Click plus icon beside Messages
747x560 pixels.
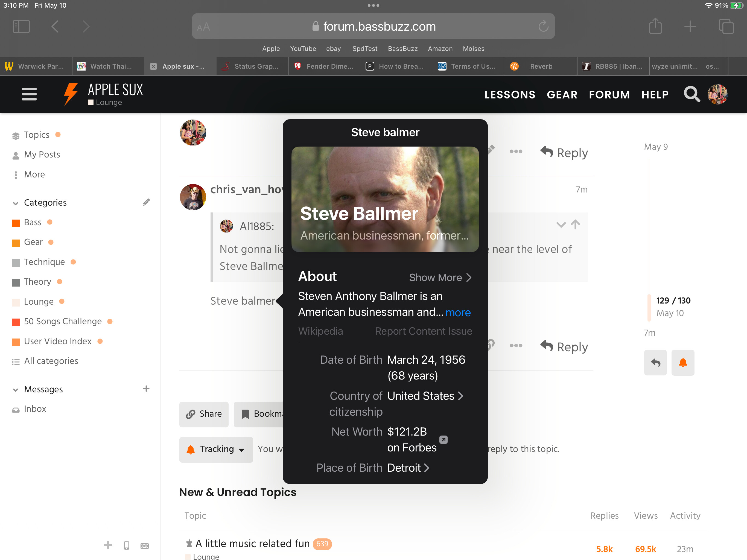tap(146, 389)
